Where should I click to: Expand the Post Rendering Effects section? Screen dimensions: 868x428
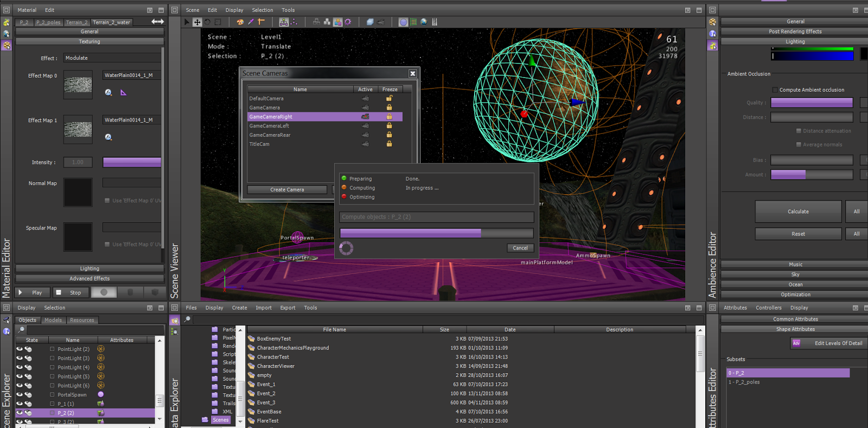(795, 31)
